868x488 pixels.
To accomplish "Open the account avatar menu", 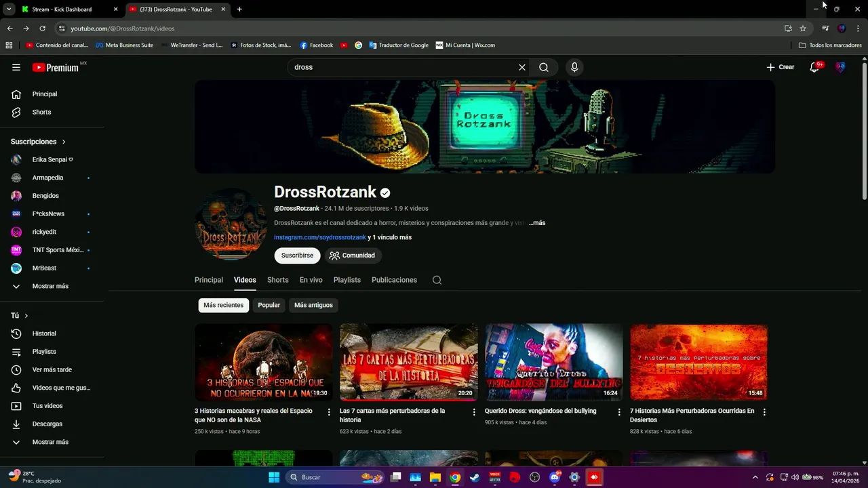I will point(840,67).
